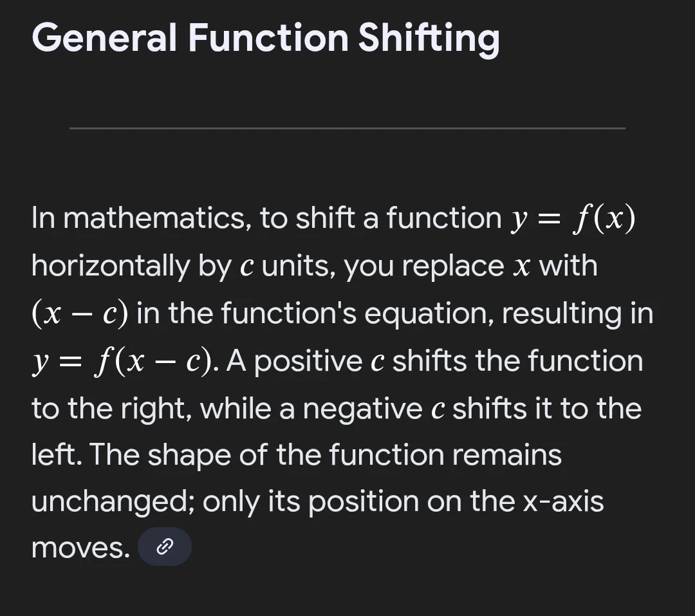
Task: Click the source link chain icon
Action: click(165, 547)
